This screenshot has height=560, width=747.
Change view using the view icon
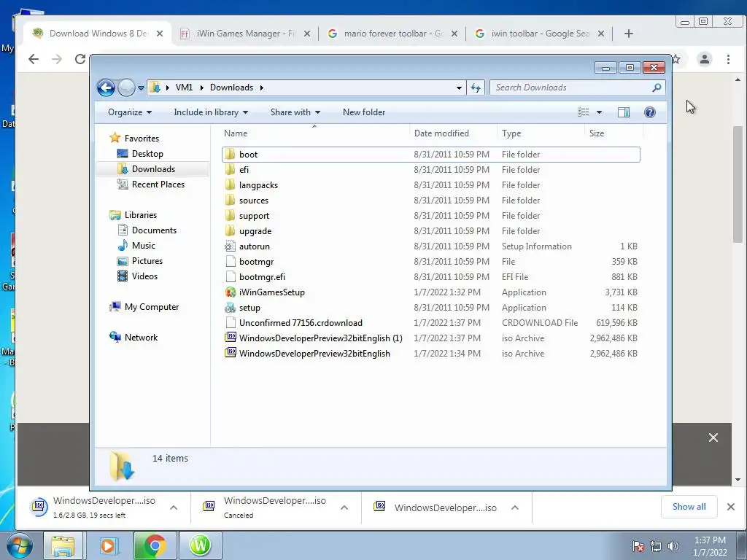(x=583, y=112)
